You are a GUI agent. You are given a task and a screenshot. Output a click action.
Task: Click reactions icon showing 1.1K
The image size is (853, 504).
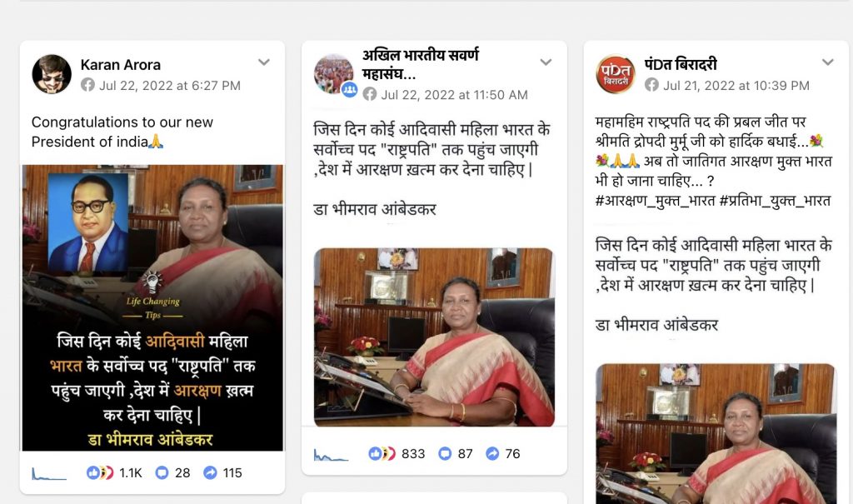pos(100,472)
